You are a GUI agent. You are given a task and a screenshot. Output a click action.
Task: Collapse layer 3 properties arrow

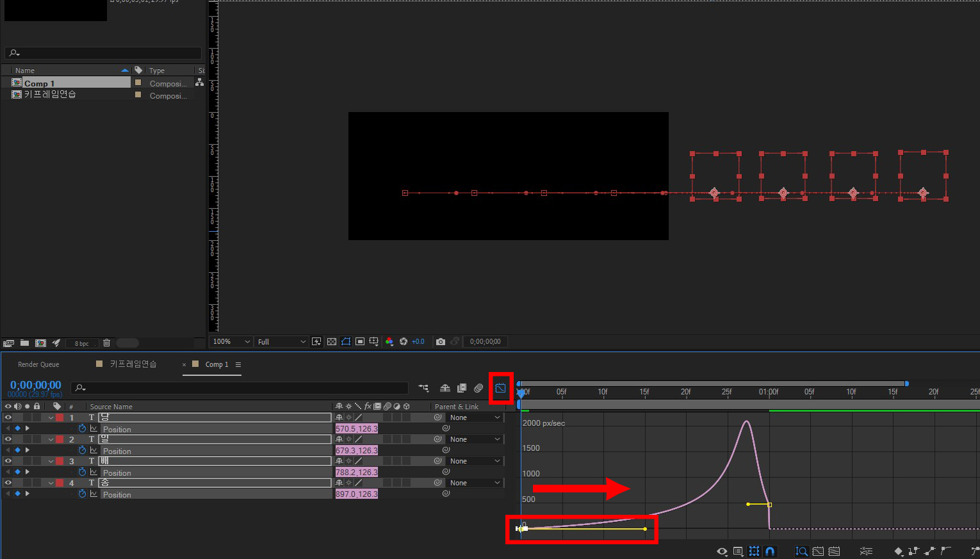[51, 461]
